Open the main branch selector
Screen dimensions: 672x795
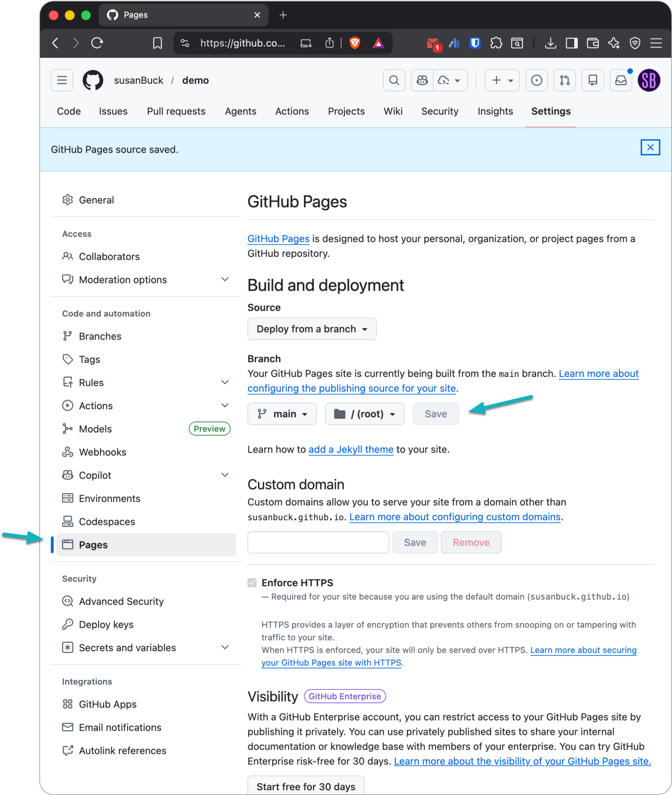tap(282, 414)
